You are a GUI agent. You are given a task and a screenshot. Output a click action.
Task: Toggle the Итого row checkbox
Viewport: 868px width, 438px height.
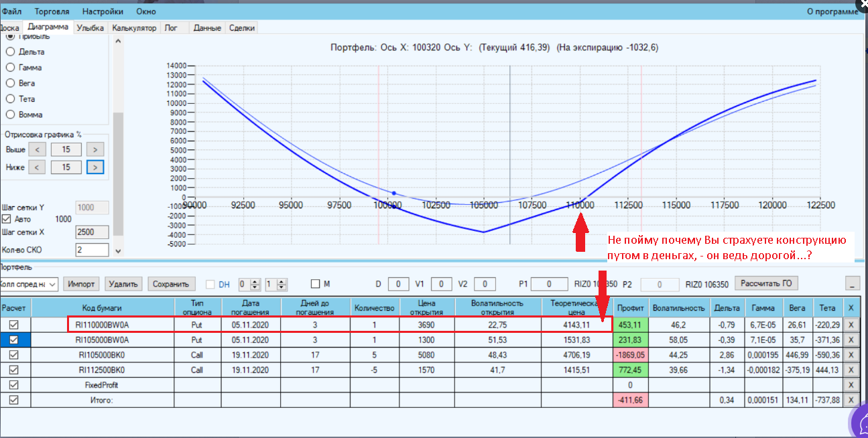(x=13, y=400)
